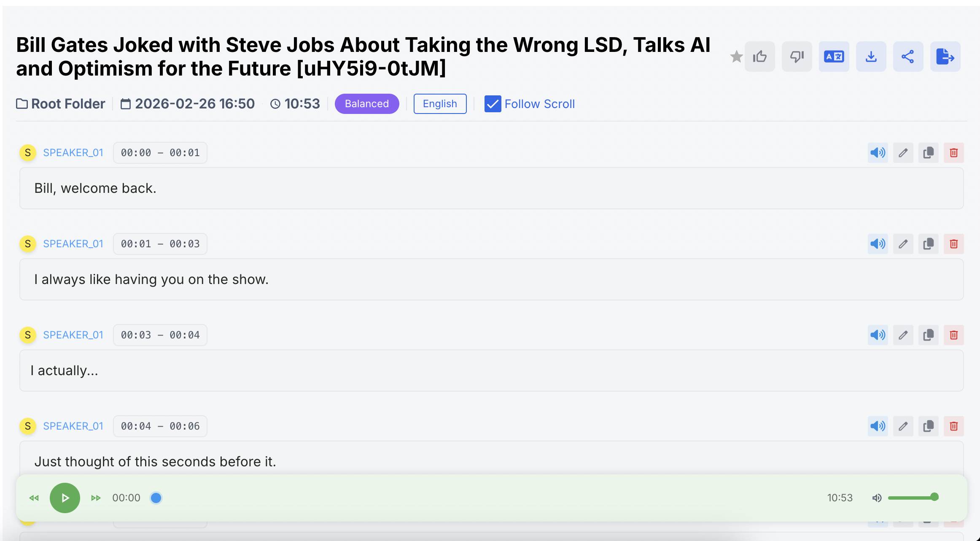Edit the 'I always like having you' segment
The image size is (980, 541).
[x=903, y=244]
